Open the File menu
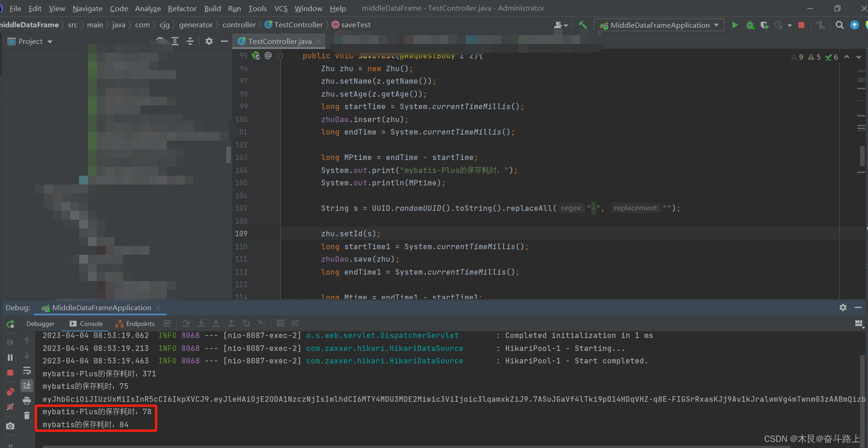Image resolution: width=868 pixels, height=448 pixels. click(x=15, y=8)
